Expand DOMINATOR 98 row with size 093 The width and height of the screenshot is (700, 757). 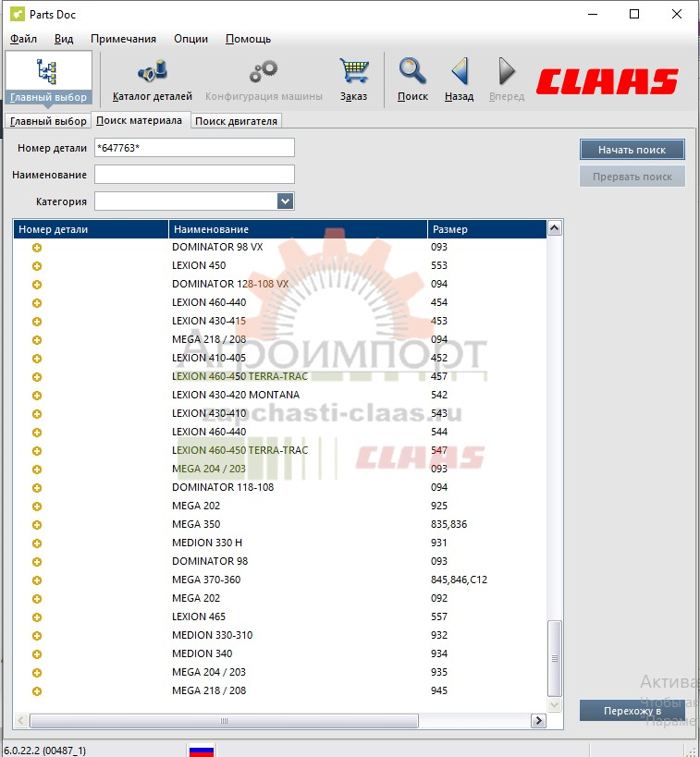coord(37,562)
